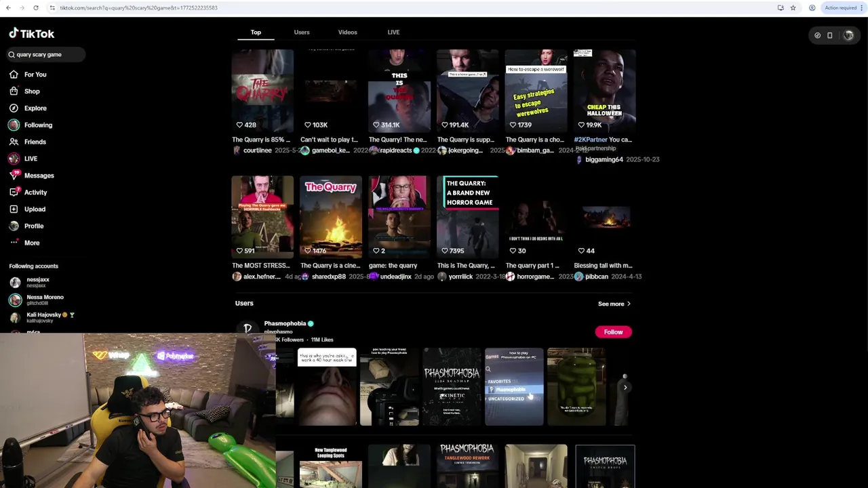Open the CHEAP THIS HALLOWEEN video thumbnail
This screenshot has height=488, width=868.
[x=604, y=90]
